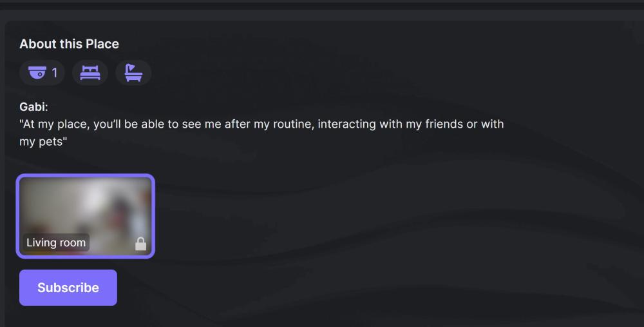The image size is (644, 327).
Task: Click the purple border of the Living room card
Action: click(85, 175)
